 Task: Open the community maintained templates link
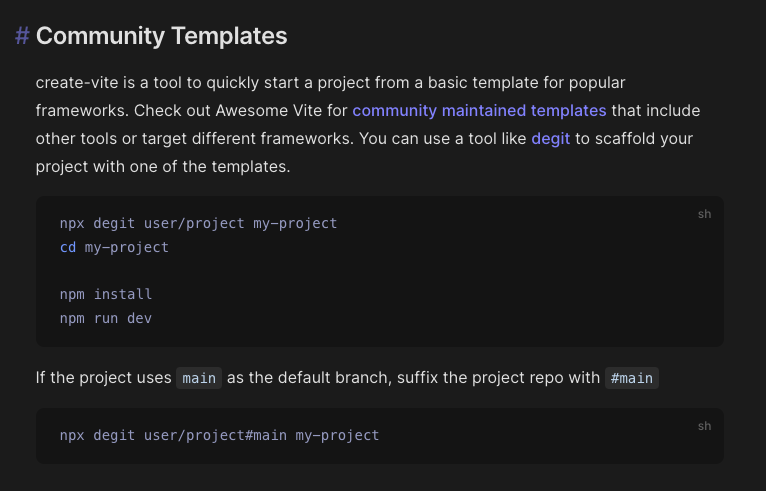click(479, 110)
